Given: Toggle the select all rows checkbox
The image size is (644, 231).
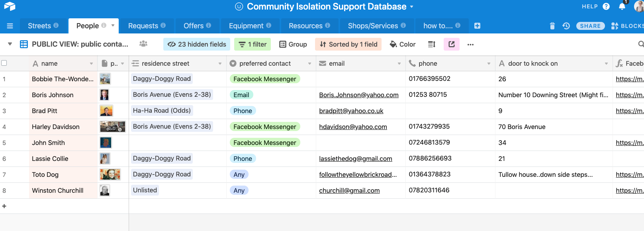Looking at the screenshot, I should (4, 63).
